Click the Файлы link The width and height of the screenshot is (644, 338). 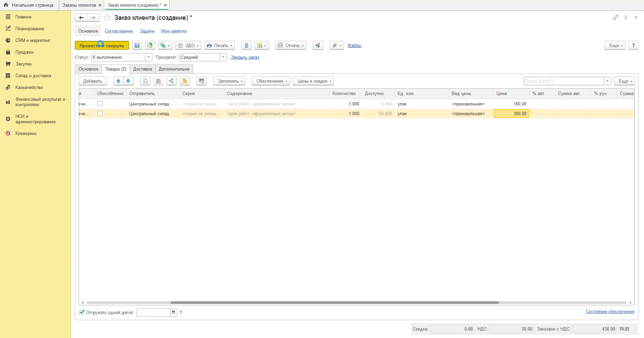tap(355, 45)
